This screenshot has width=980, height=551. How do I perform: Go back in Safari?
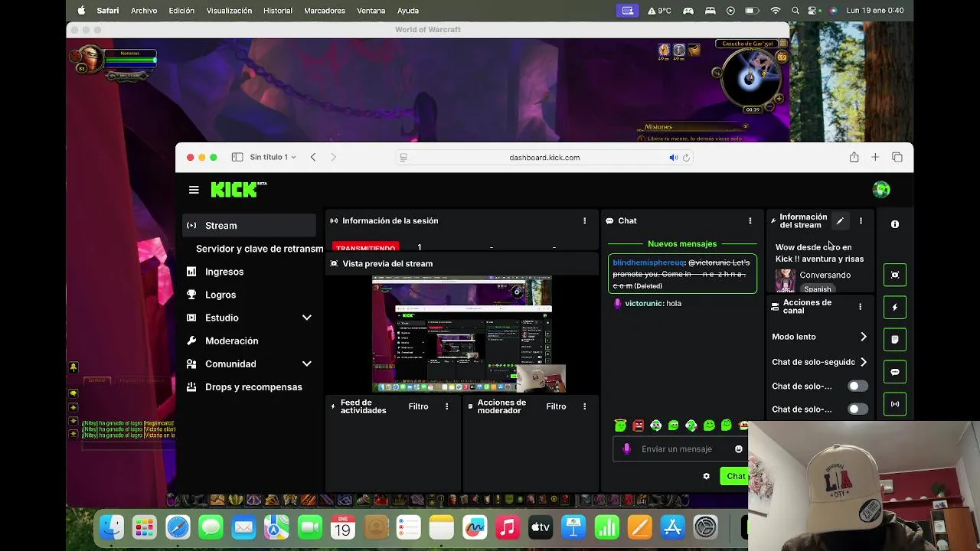coord(313,157)
